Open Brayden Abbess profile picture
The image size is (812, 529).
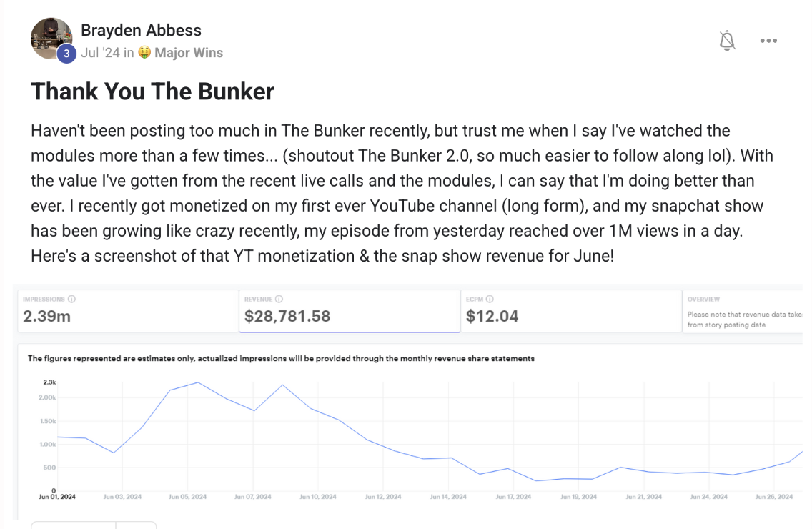click(51, 39)
